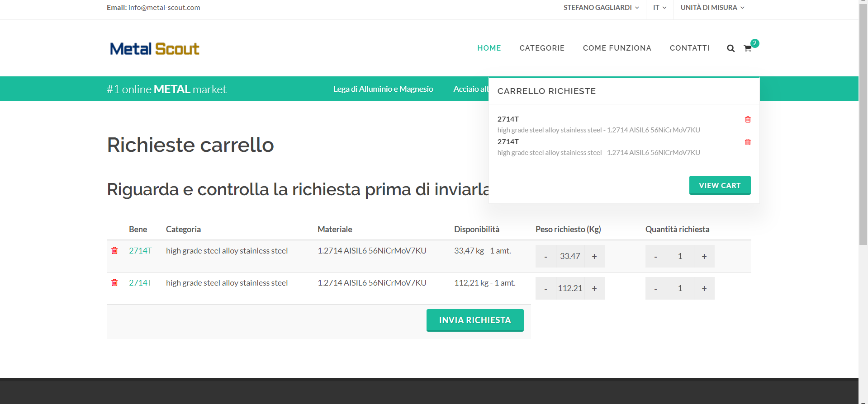Image resolution: width=868 pixels, height=404 pixels.
Task: Open Lega di Alluminio e Magnesio category
Action: (383, 89)
